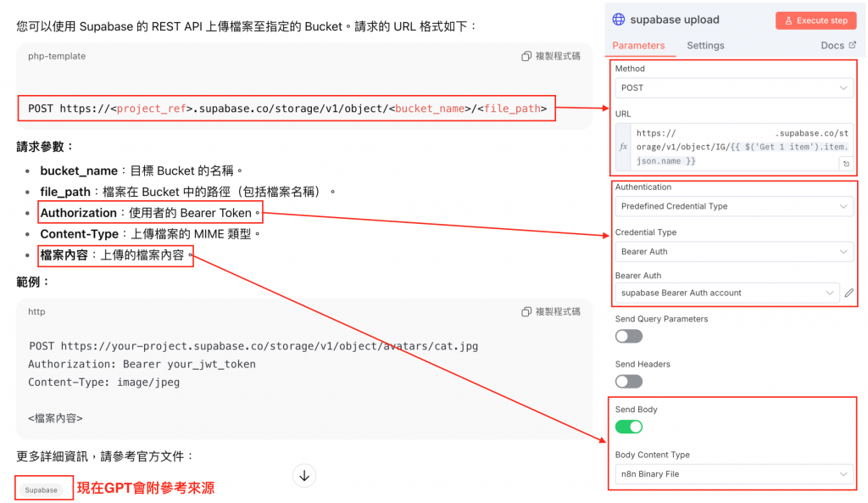Click the globe icon beside supabase upload
868x503 pixels.
(618, 20)
